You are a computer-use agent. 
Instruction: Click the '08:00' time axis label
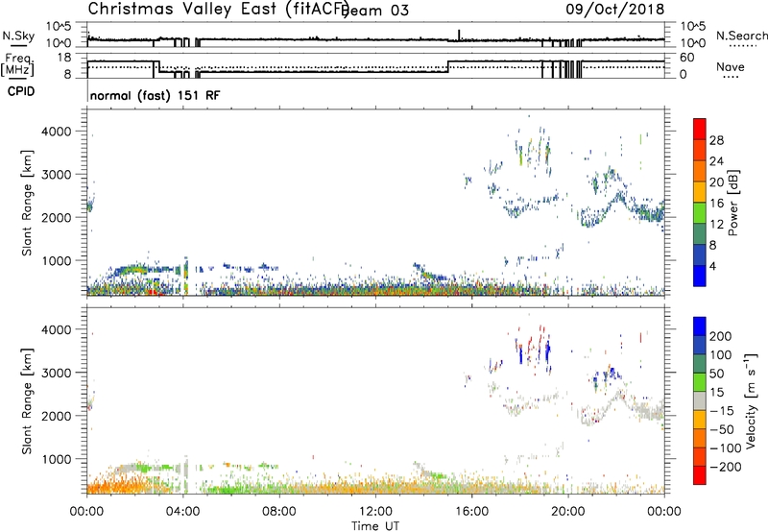coord(279,512)
